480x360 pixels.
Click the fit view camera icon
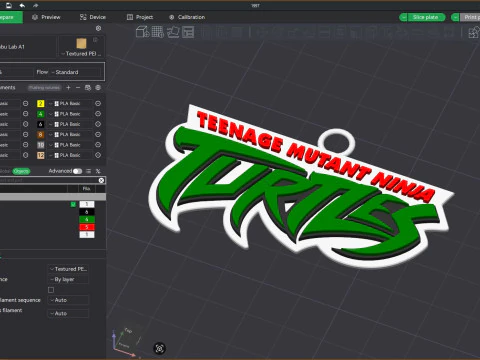160,349
